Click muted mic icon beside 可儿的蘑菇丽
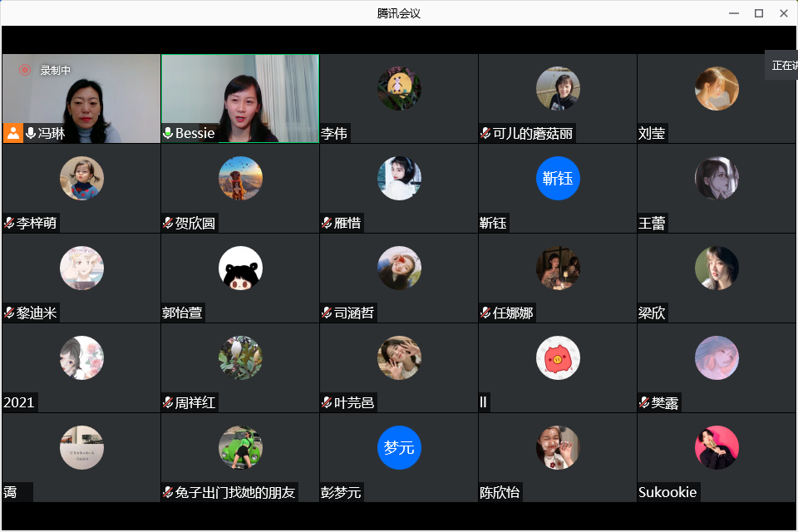 pyautogui.click(x=485, y=134)
